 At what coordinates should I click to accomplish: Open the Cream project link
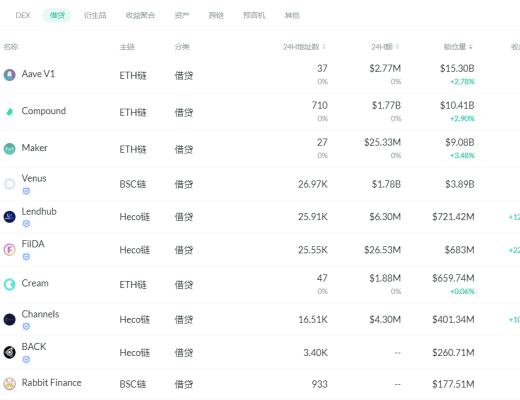pos(35,283)
